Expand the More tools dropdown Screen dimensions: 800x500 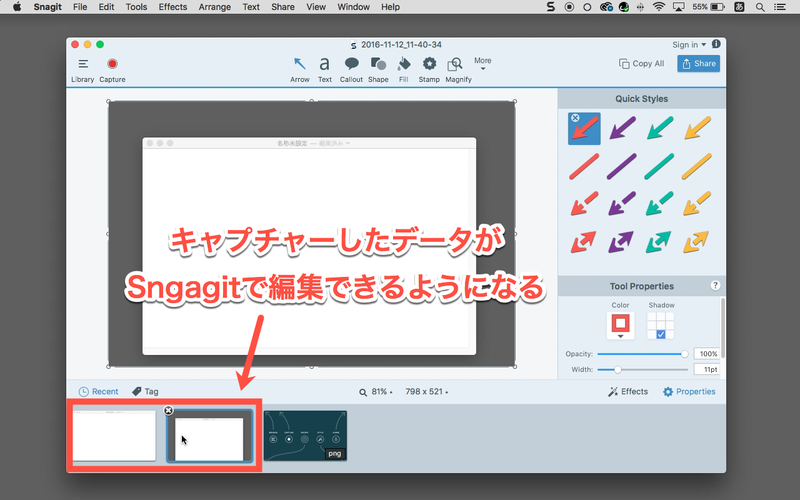click(483, 63)
